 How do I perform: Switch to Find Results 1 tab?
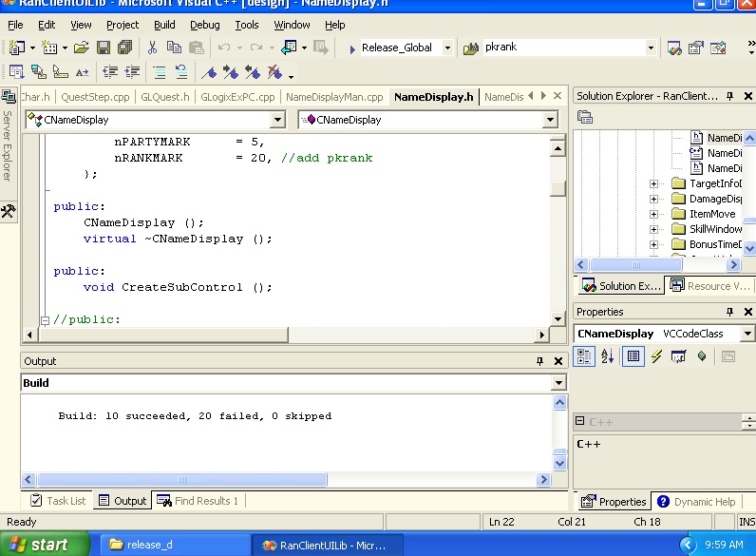[x=198, y=501]
